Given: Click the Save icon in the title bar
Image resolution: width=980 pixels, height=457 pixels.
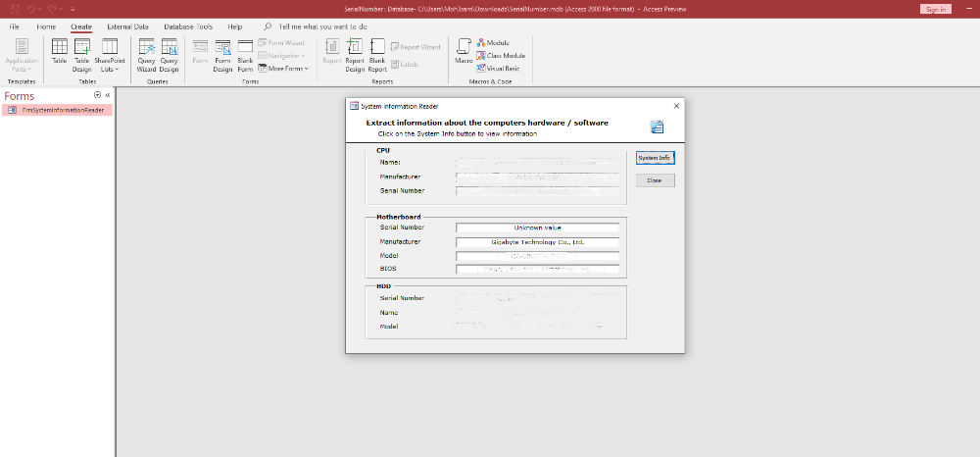Looking at the screenshot, I should [x=15, y=9].
